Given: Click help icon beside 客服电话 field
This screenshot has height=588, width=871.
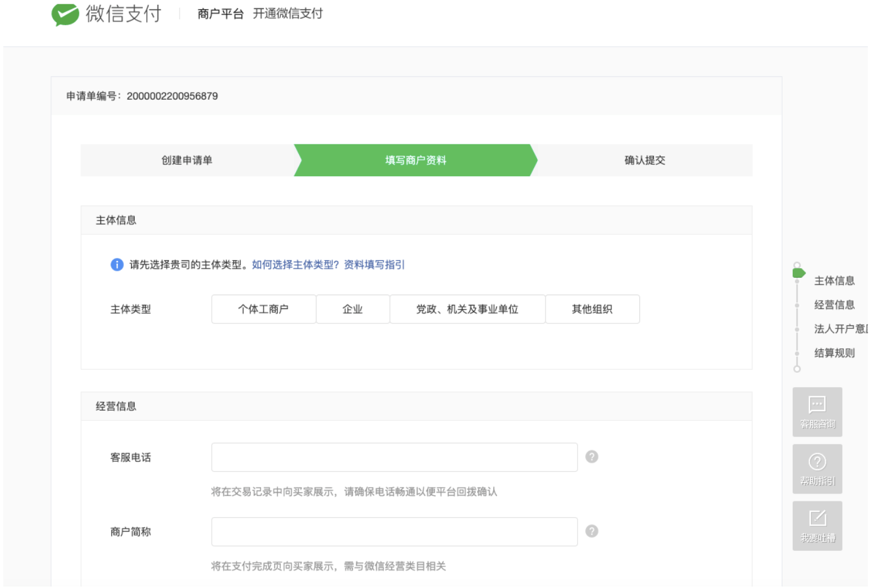Looking at the screenshot, I should click(591, 457).
